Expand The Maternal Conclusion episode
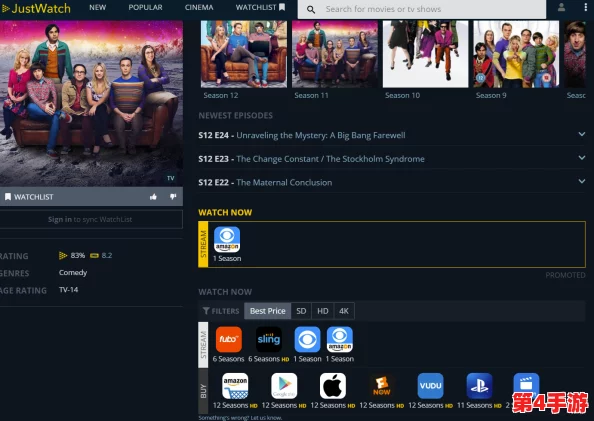This screenshot has width=594, height=421. pos(392,182)
